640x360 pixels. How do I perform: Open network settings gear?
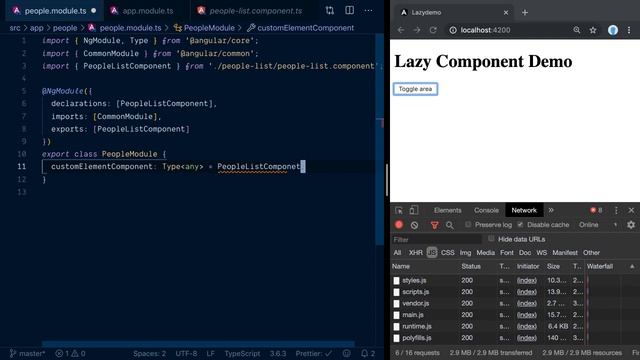(x=631, y=225)
